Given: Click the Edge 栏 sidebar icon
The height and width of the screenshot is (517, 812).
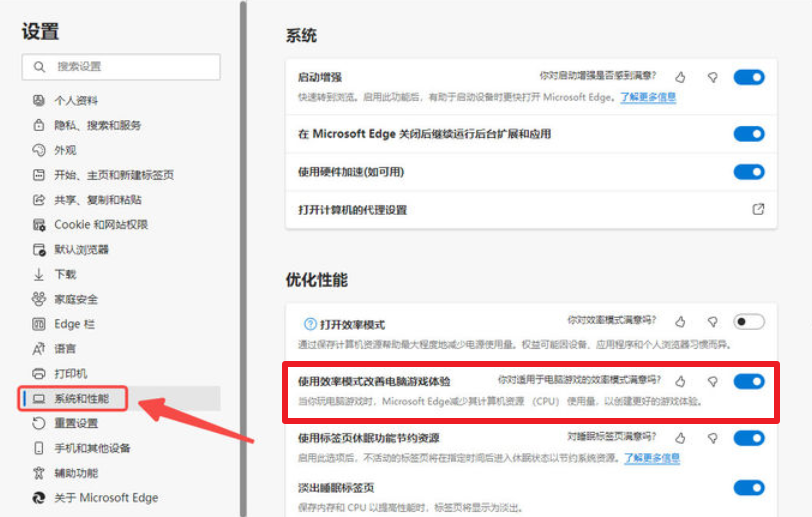Looking at the screenshot, I should [39, 324].
